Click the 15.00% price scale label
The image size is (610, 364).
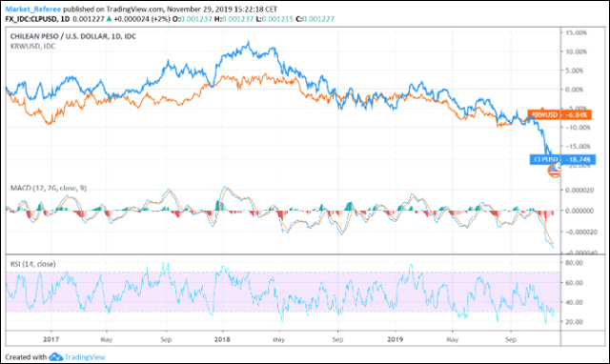click(x=575, y=32)
